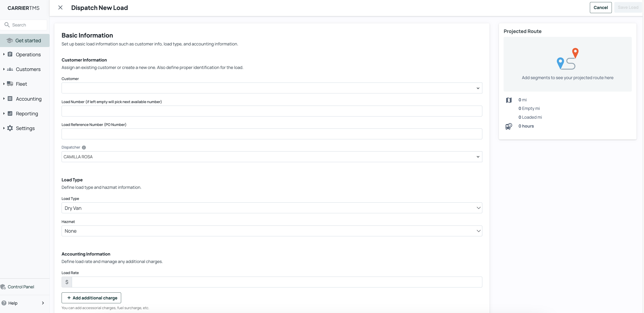This screenshot has width=644, height=313.
Task: Expand the Reporting menu arrow
Action: pos(4,113)
